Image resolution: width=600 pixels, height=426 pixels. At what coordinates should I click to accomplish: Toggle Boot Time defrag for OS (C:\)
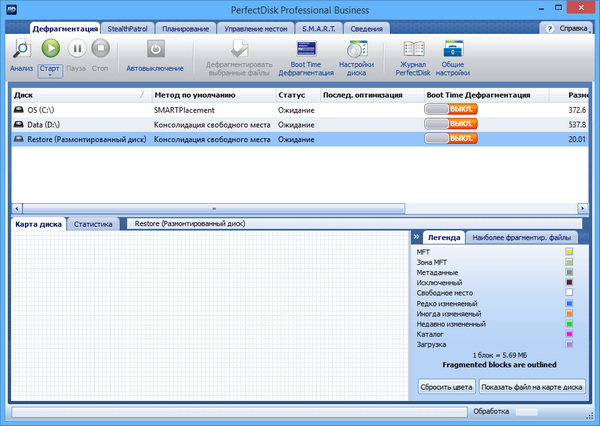pyautogui.click(x=451, y=109)
